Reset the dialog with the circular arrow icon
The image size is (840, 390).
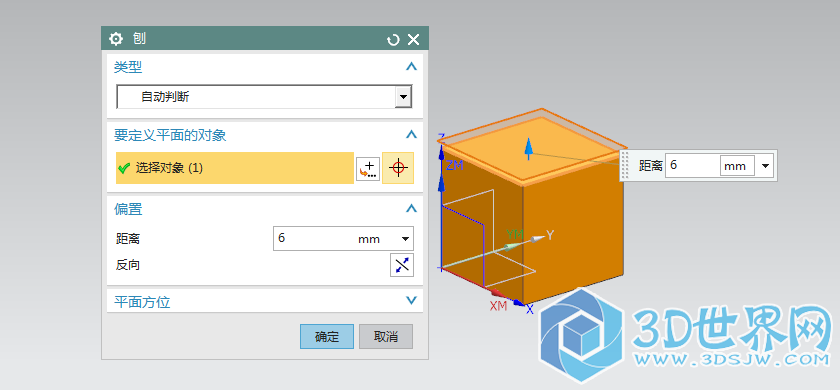(x=393, y=40)
